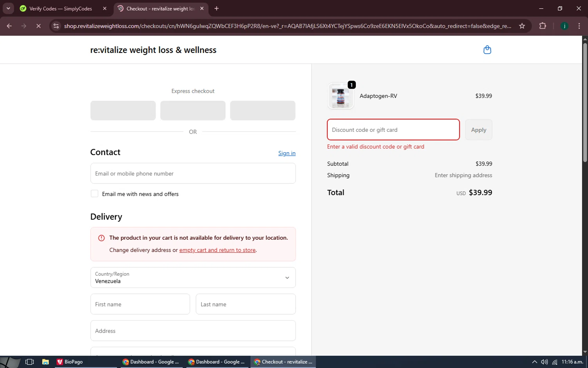Click the Adaptogen-RV product name
The image size is (588, 368).
click(x=378, y=96)
